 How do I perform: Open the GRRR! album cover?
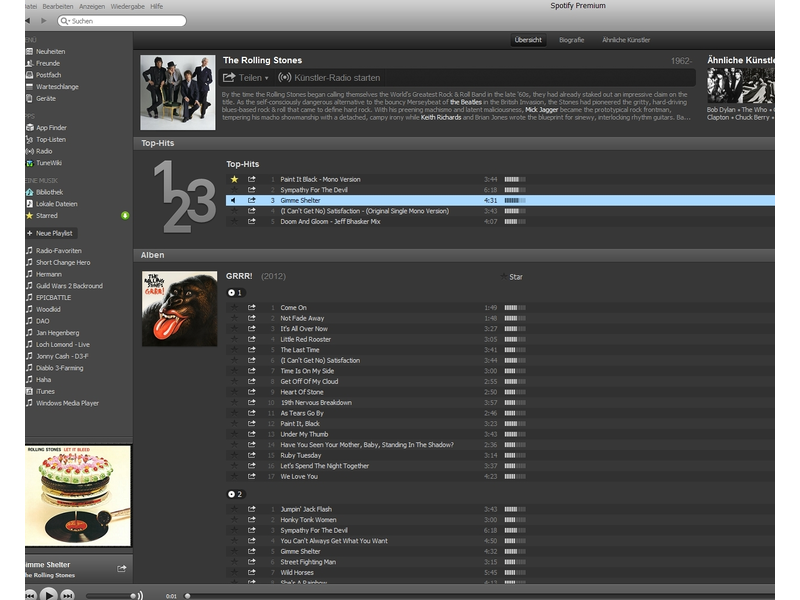point(180,309)
